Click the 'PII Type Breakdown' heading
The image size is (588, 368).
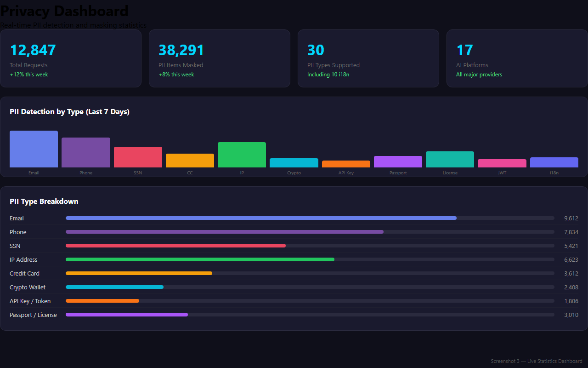click(x=44, y=201)
